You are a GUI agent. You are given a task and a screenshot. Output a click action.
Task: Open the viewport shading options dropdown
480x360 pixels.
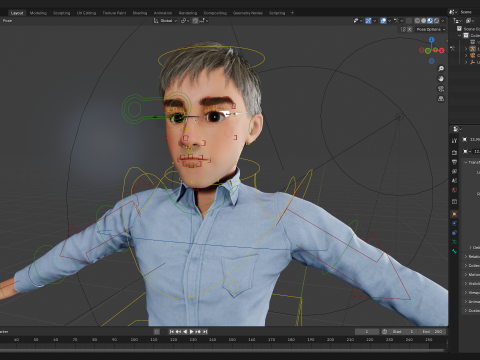pyautogui.click(x=443, y=21)
